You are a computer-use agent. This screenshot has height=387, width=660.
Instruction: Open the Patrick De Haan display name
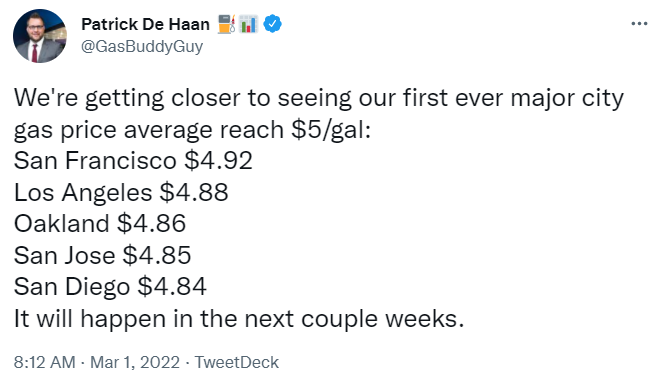[145, 24]
